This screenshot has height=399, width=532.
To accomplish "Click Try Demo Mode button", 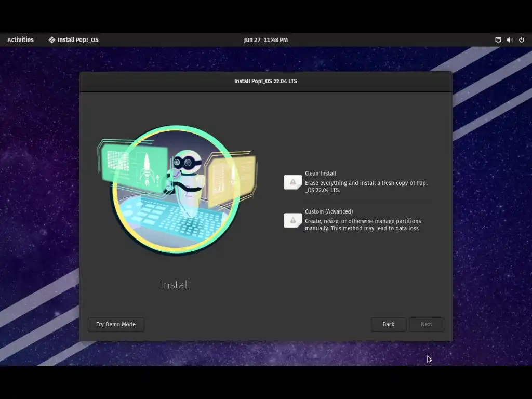I will coord(116,324).
